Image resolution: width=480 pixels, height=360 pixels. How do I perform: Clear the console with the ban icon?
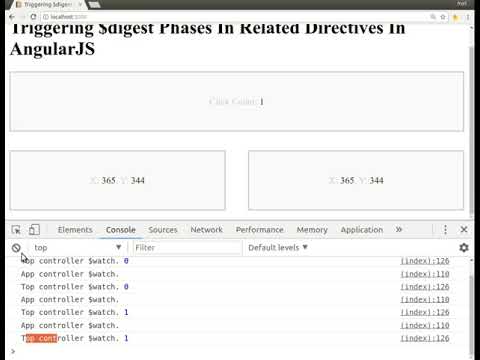16,248
